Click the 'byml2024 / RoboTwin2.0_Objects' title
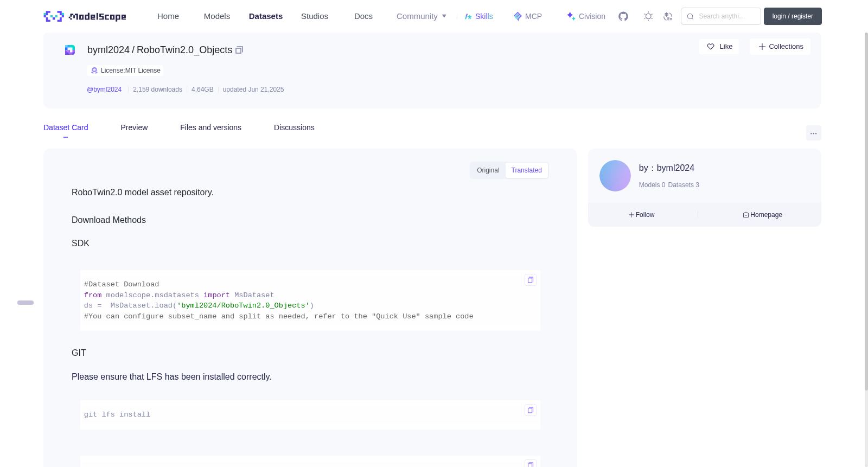The width and height of the screenshot is (868, 467). point(159,50)
